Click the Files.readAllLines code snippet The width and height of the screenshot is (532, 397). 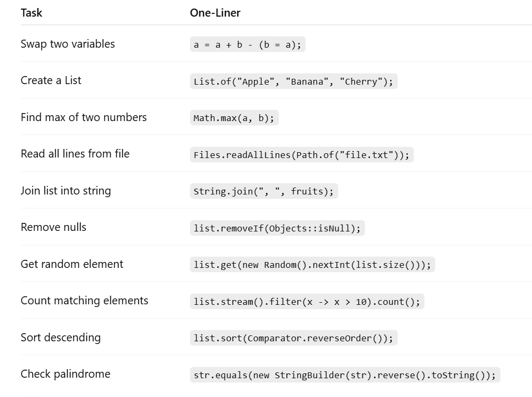(302, 155)
